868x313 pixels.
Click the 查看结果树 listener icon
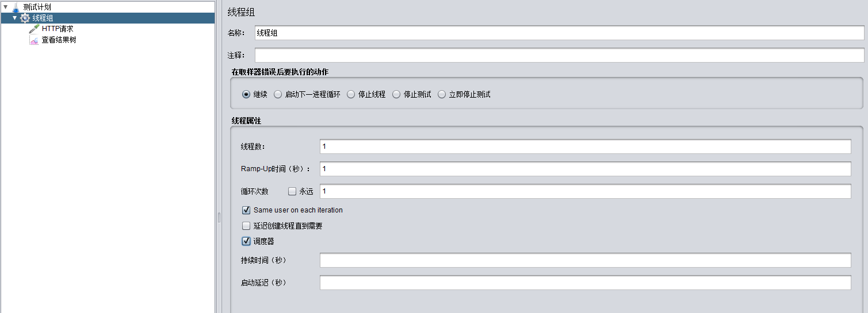[34, 40]
